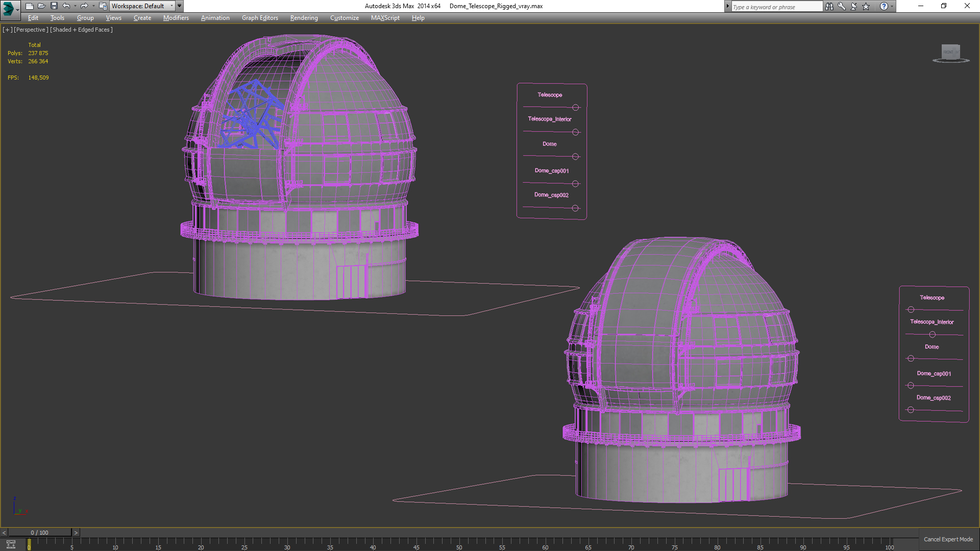Click lower Dome_cap001 slider handle
The image size is (980, 551).
click(x=911, y=386)
